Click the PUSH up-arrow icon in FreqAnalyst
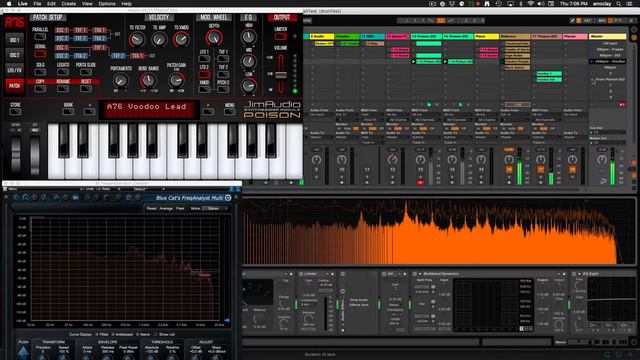The height and width of the screenshot is (360, 640). (x=23, y=353)
